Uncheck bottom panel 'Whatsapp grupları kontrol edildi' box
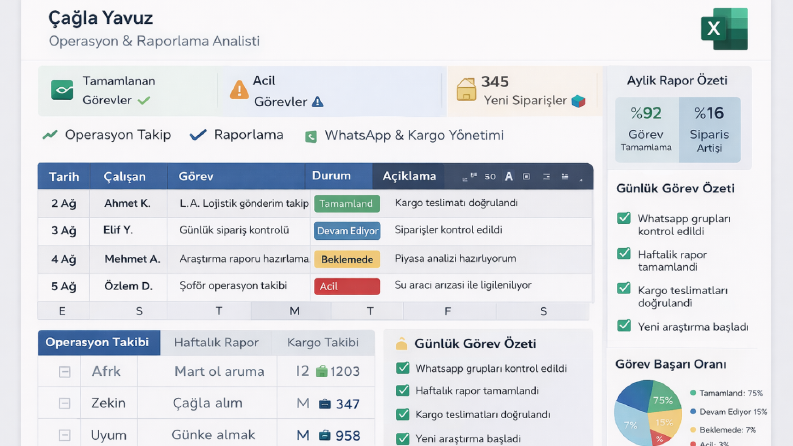793x446 pixels. coord(403,368)
